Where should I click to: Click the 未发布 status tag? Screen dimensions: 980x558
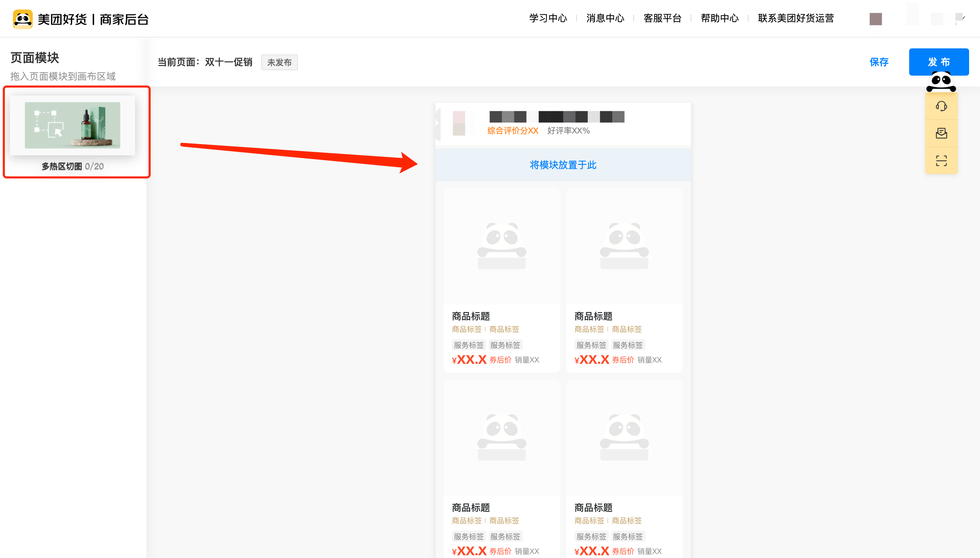(x=279, y=62)
